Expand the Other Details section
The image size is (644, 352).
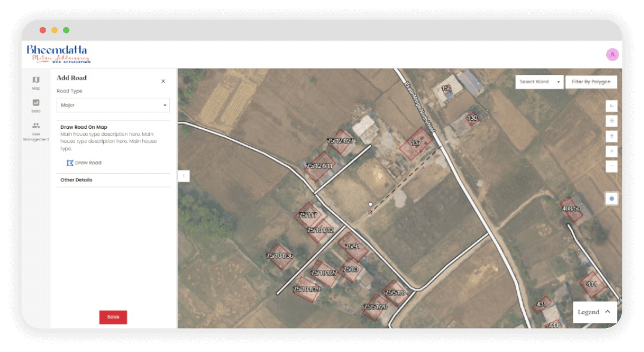76,180
